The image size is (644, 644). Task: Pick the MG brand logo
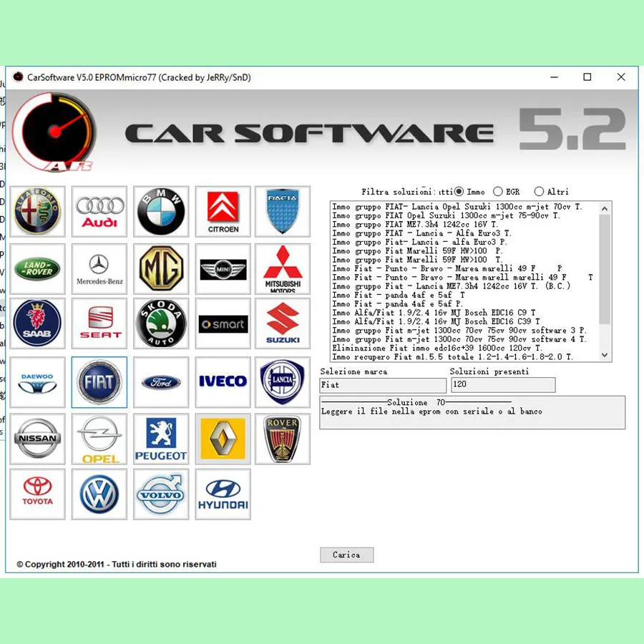161,269
